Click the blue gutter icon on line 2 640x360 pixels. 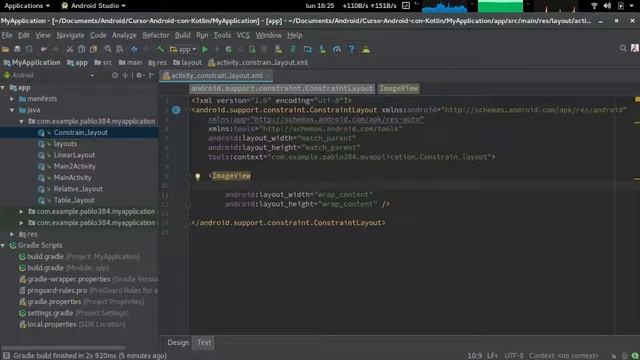pos(176,110)
